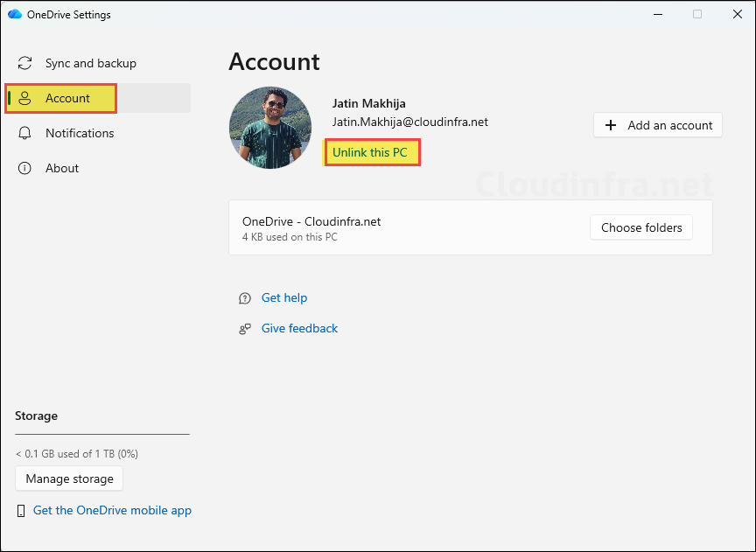Click the About info icon in sidebar
The image size is (756, 552).
pyautogui.click(x=24, y=168)
